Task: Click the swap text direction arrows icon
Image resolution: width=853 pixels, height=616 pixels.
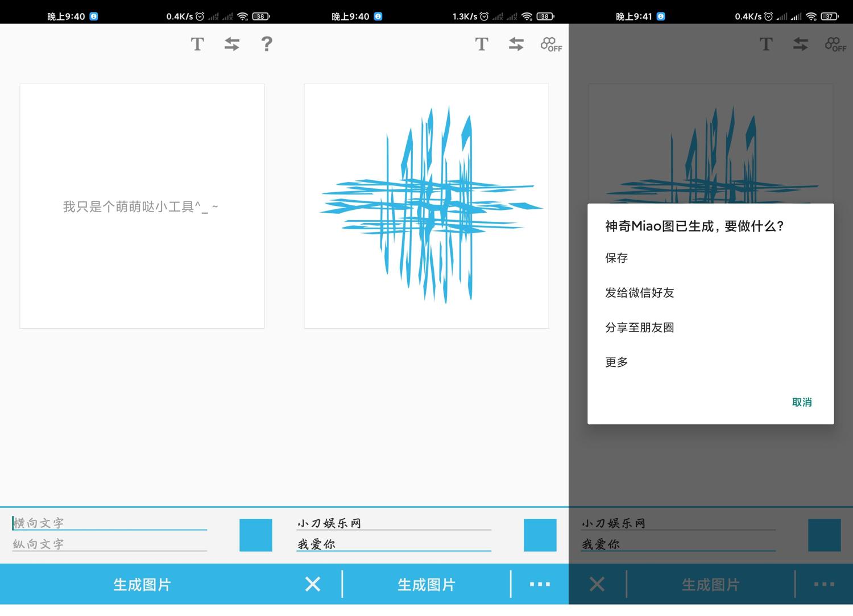Action: pos(231,44)
